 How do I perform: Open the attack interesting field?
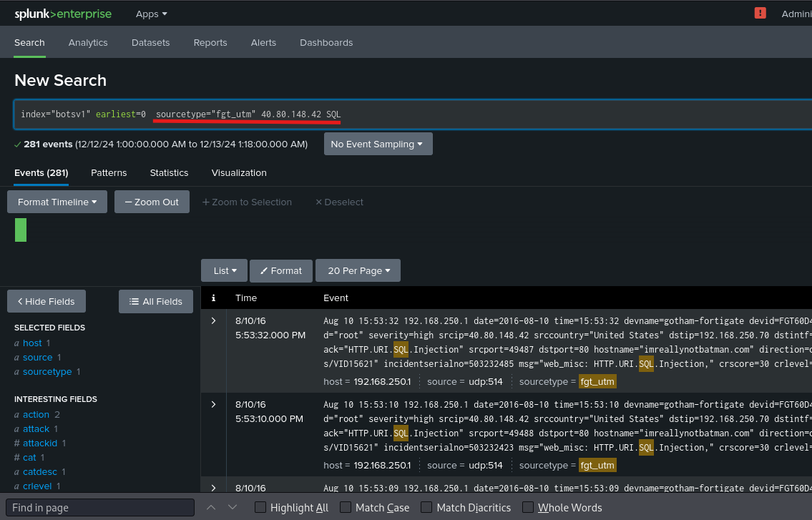pyautogui.click(x=36, y=429)
